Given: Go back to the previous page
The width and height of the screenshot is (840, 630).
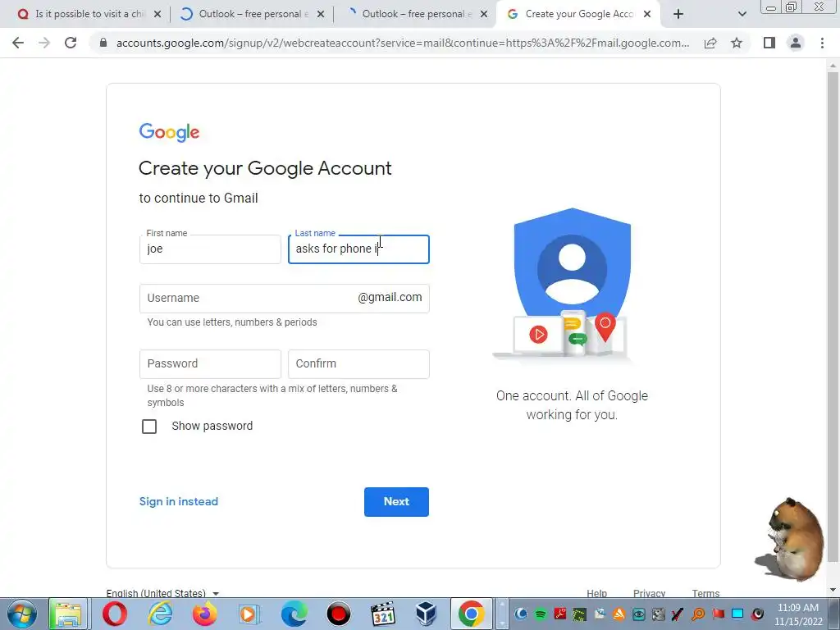Looking at the screenshot, I should pyautogui.click(x=18, y=43).
